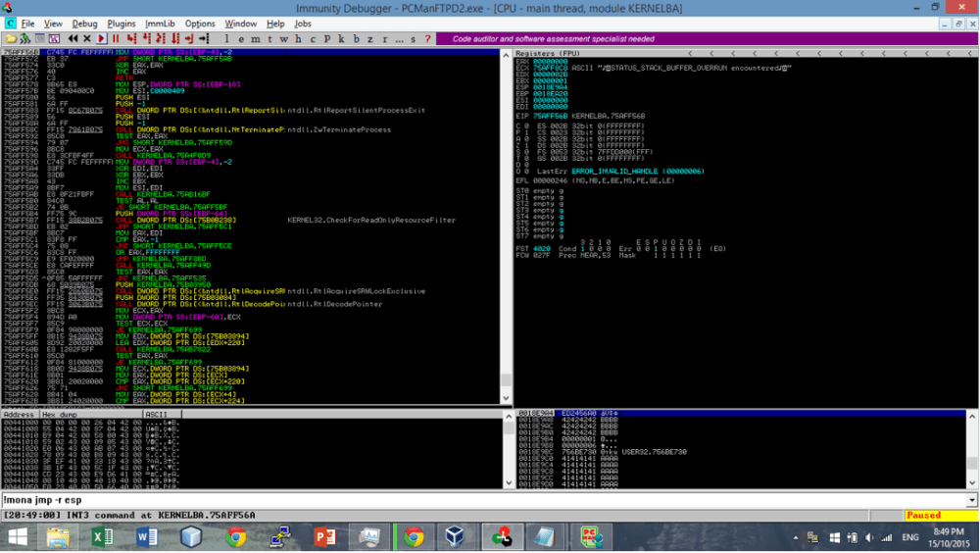This screenshot has height=553, width=980.
Task: Open breakpoints window with 'b' button
Action: coord(356,39)
